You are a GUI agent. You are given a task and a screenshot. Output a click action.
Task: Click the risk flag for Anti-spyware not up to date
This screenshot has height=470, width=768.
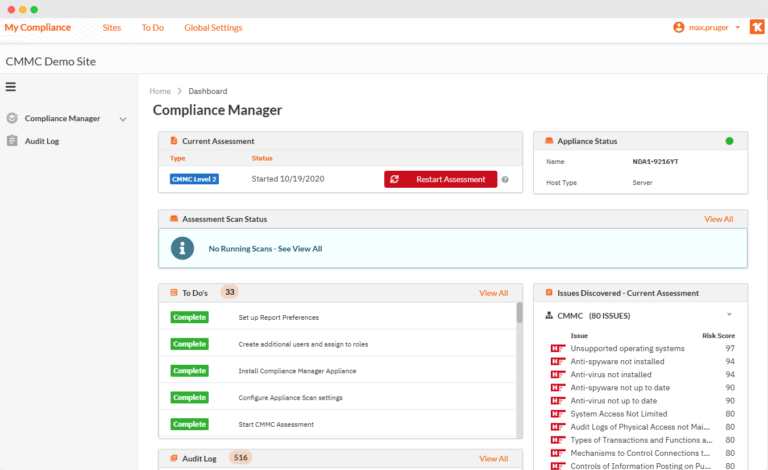[557, 387]
